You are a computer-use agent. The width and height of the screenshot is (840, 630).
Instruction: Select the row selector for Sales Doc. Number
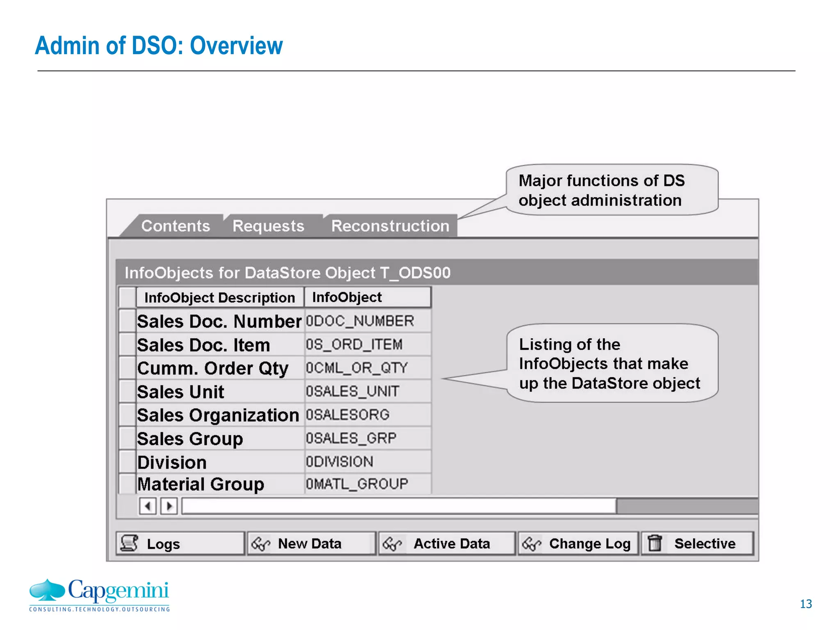tap(127, 321)
